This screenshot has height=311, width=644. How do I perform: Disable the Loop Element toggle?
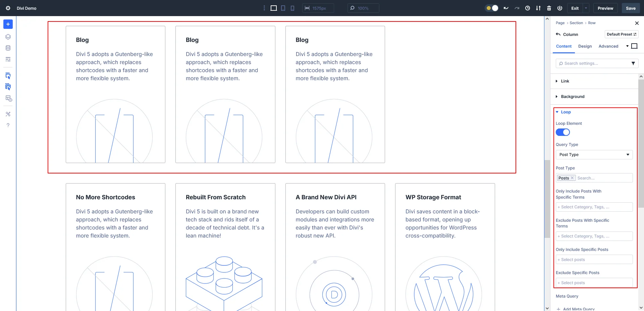(562, 132)
